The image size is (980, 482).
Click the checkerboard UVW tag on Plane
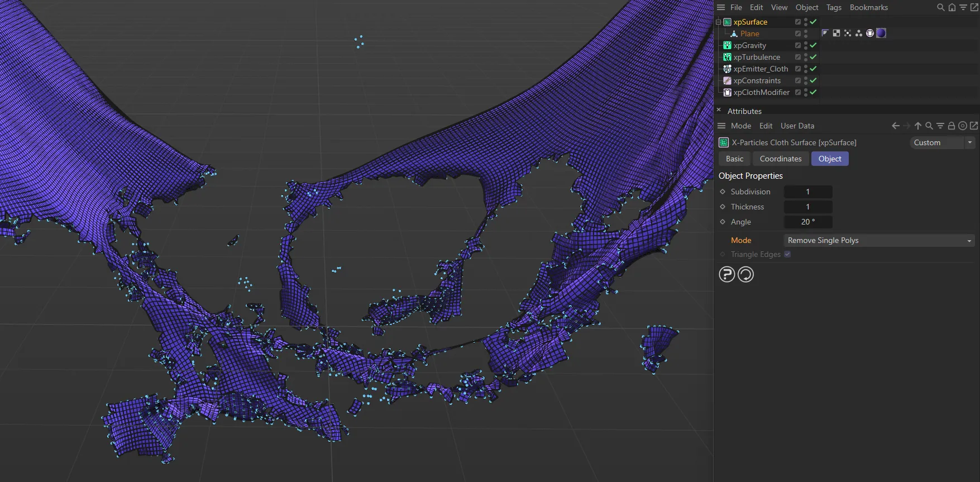click(836, 34)
